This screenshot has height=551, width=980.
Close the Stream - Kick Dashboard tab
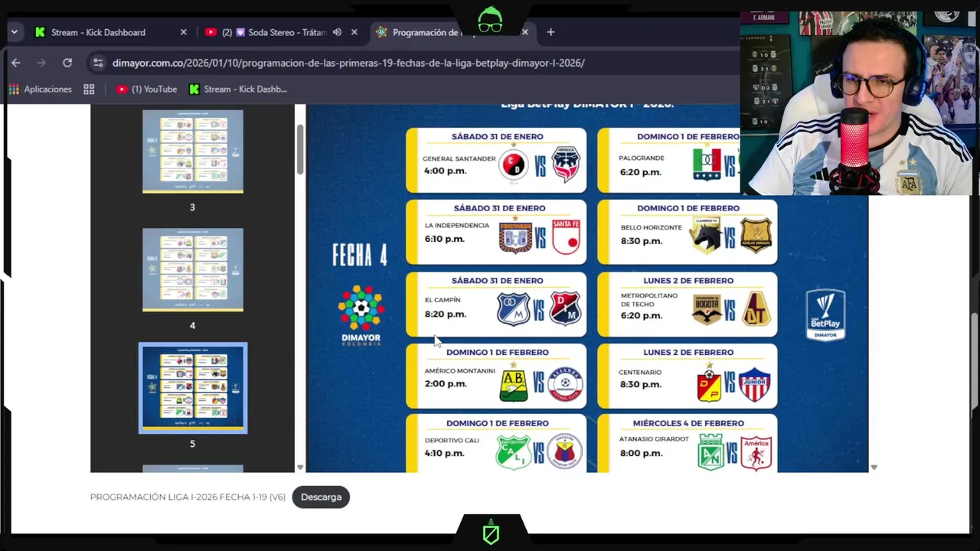pos(183,32)
